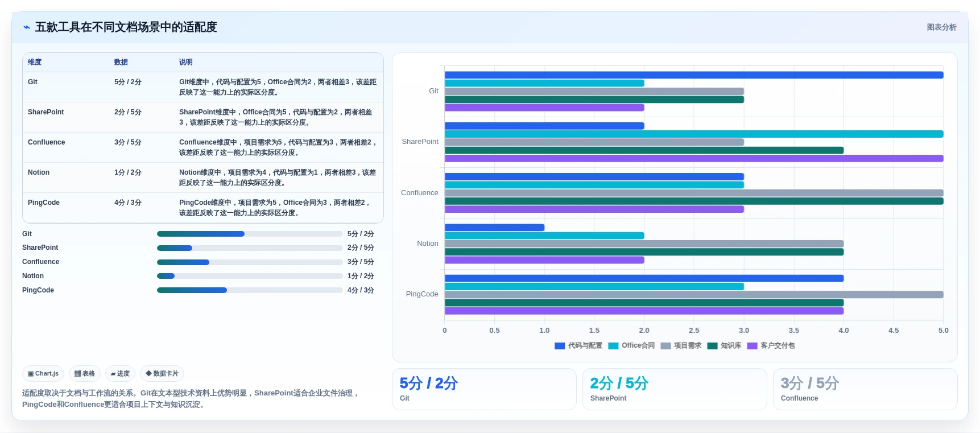The image size is (980, 433).
Task: Click the SharePoint description text in table
Action: pos(276,117)
